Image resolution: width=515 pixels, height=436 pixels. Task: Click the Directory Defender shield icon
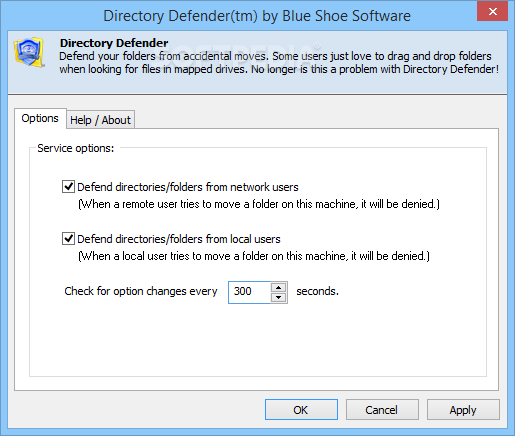point(29,52)
